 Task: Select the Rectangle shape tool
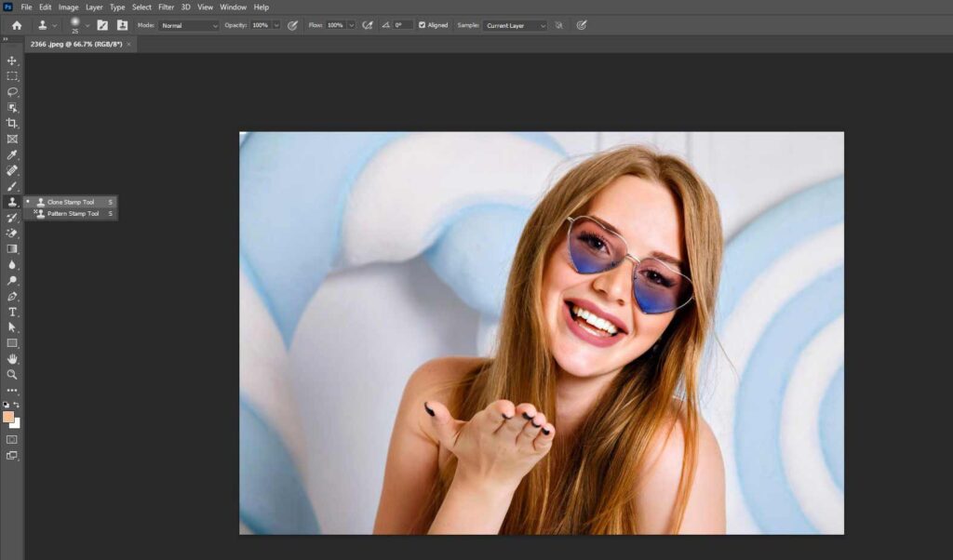(x=11, y=343)
